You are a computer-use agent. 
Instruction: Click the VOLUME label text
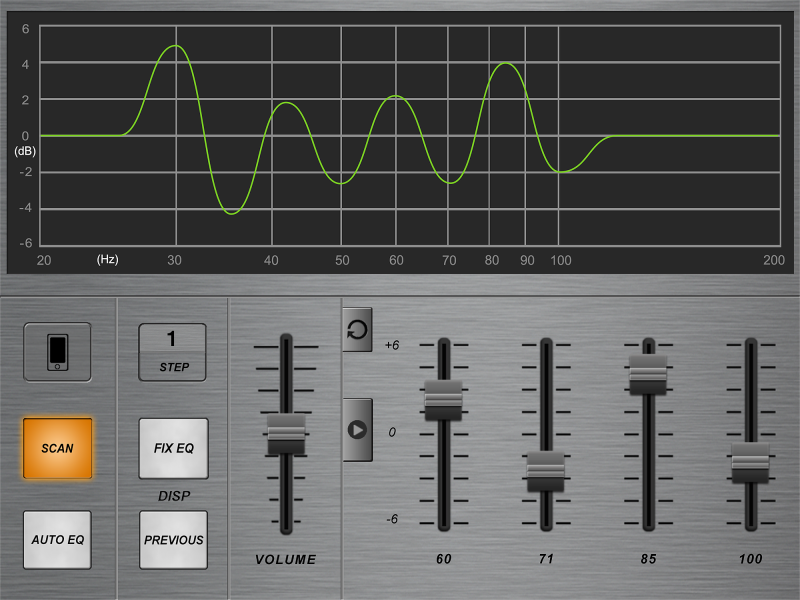point(285,559)
